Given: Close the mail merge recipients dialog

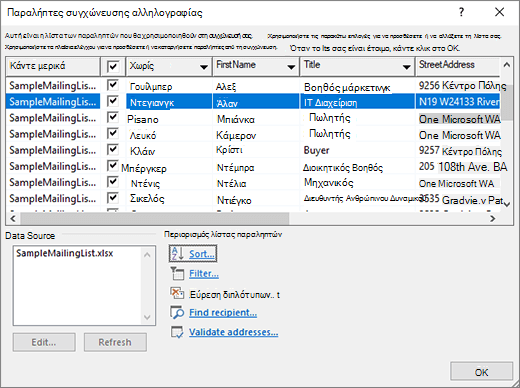Looking at the screenshot, I should tap(499, 12).
